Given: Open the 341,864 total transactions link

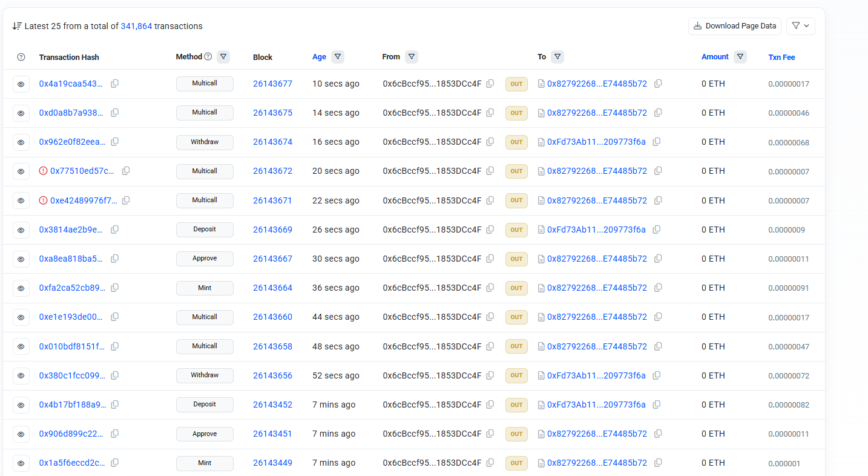Looking at the screenshot, I should click(x=136, y=26).
